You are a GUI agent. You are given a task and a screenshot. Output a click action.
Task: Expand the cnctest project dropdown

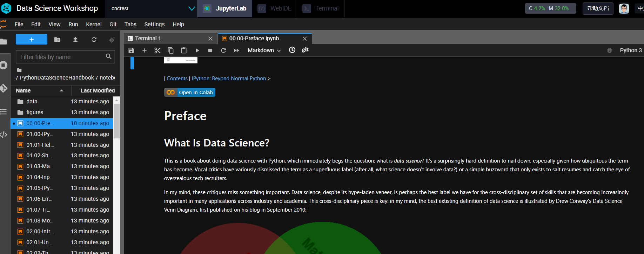coord(192,8)
